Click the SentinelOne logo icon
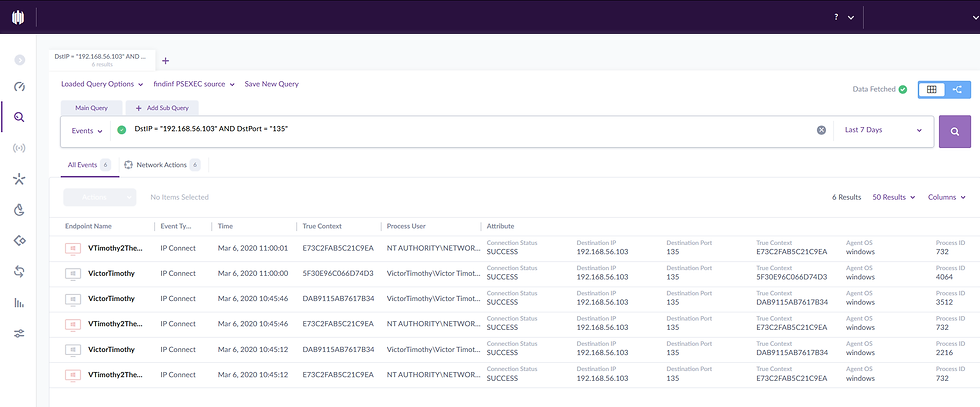Screen dimensions: 980x407 18,17
